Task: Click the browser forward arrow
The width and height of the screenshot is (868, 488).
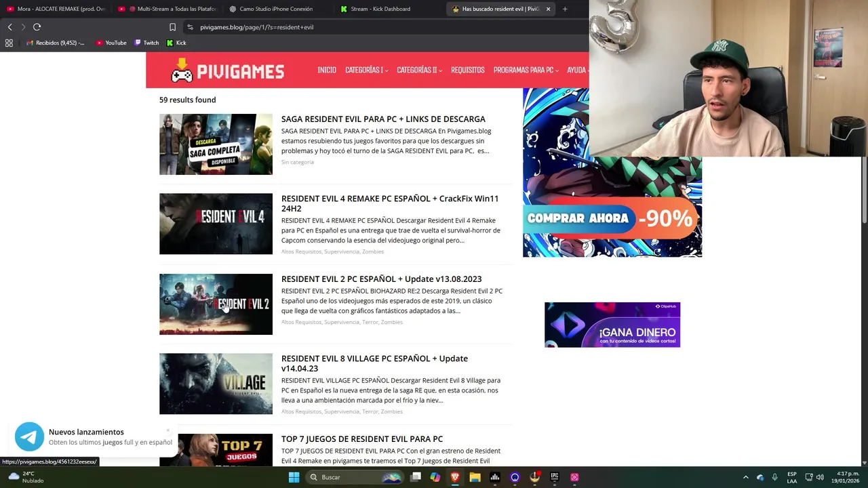Action: coord(23,27)
